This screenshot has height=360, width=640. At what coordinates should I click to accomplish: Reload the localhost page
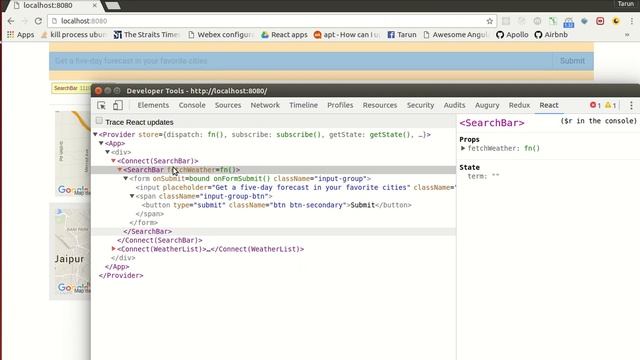point(38,21)
